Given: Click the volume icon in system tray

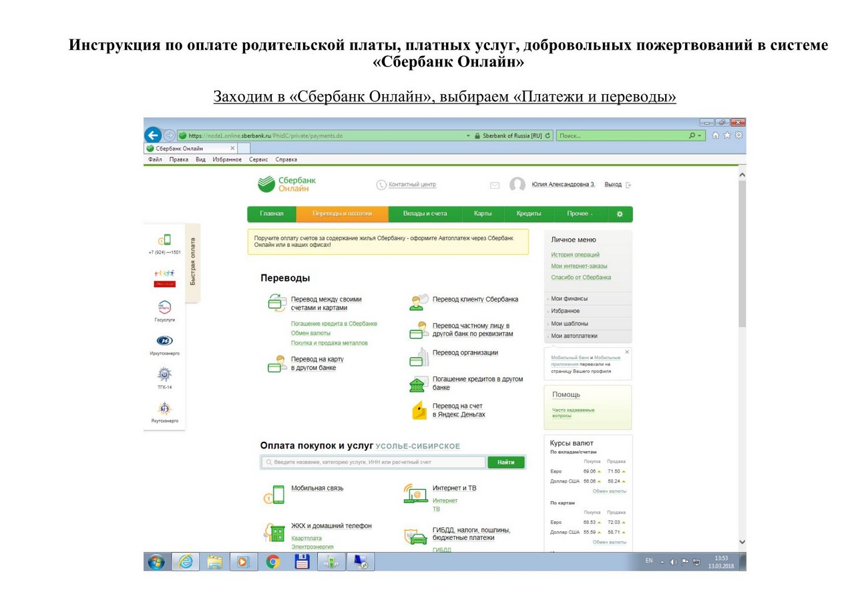Looking at the screenshot, I should tap(673, 562).
